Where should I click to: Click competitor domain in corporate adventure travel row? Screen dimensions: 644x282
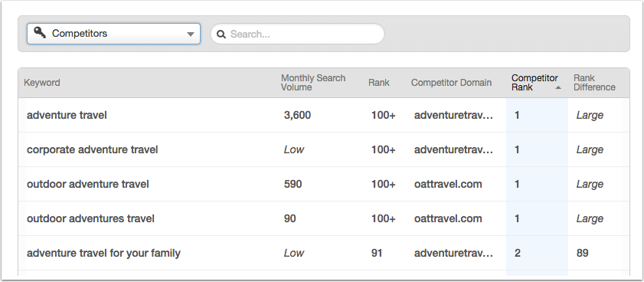453,149
